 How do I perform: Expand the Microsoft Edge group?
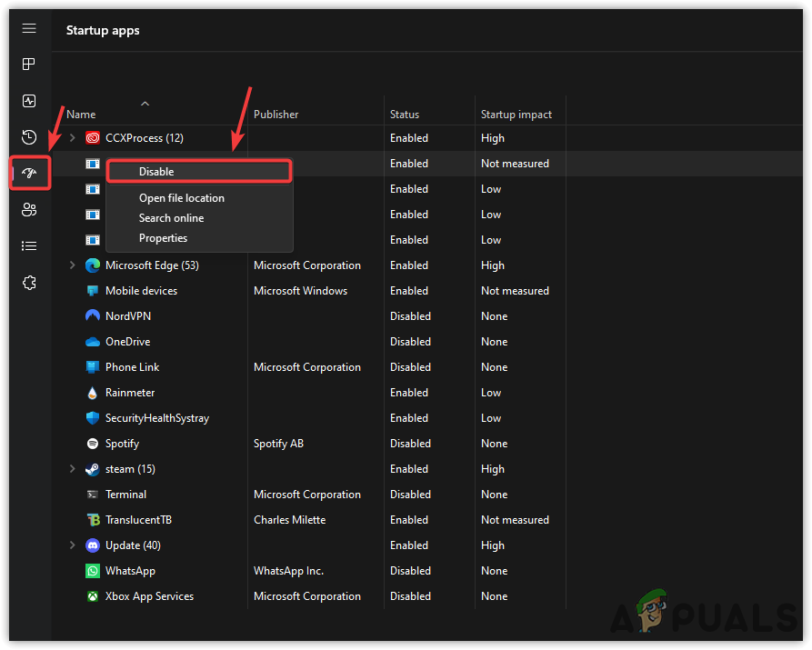click(73, 265)
